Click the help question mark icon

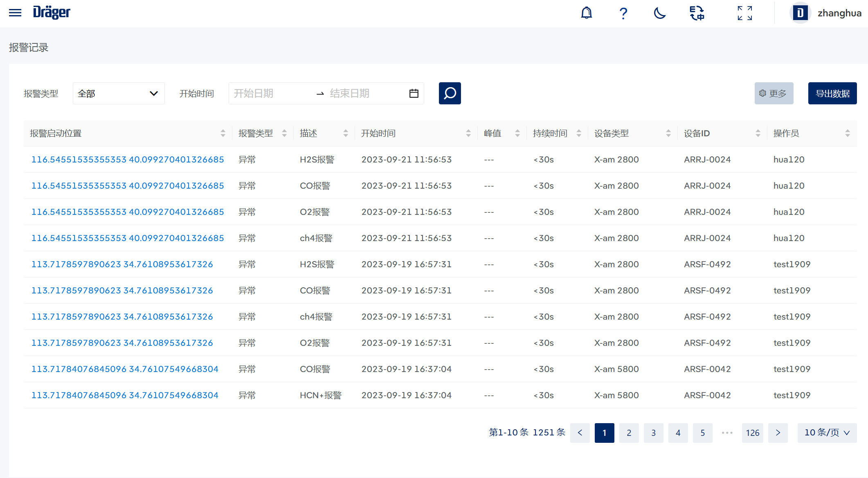pyautogui.click(x=623, y=13)
